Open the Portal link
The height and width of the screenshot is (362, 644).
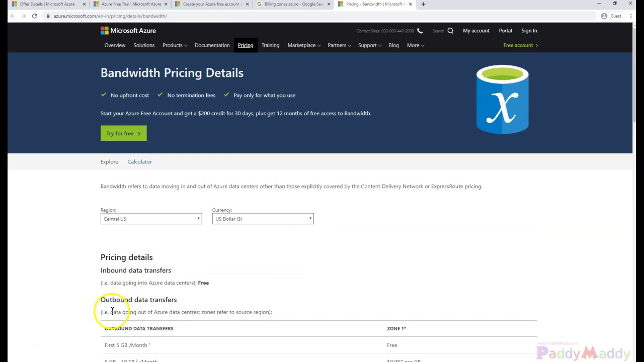[505, 31]
